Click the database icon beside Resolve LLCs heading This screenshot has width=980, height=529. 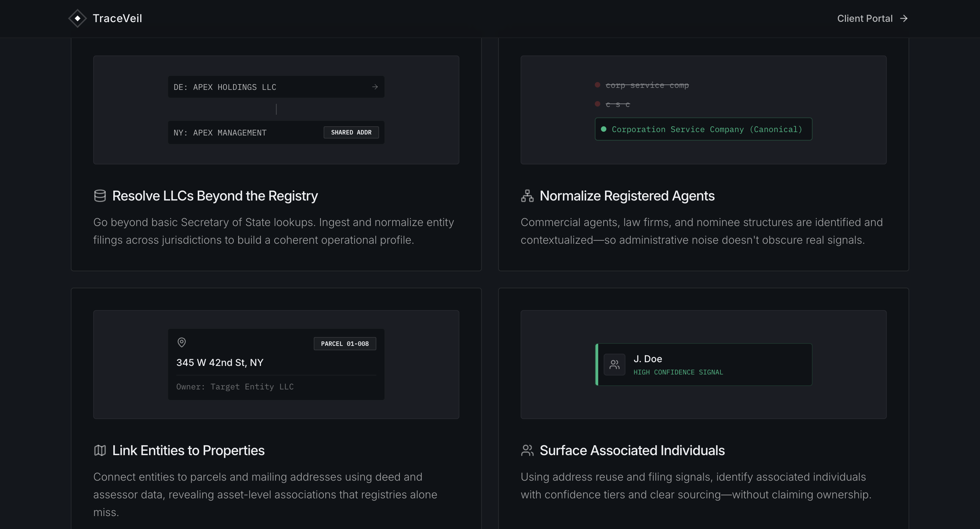click(100, 196)
